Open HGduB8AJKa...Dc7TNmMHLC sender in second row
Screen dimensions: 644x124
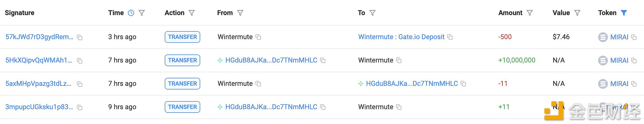click(271, 60)
